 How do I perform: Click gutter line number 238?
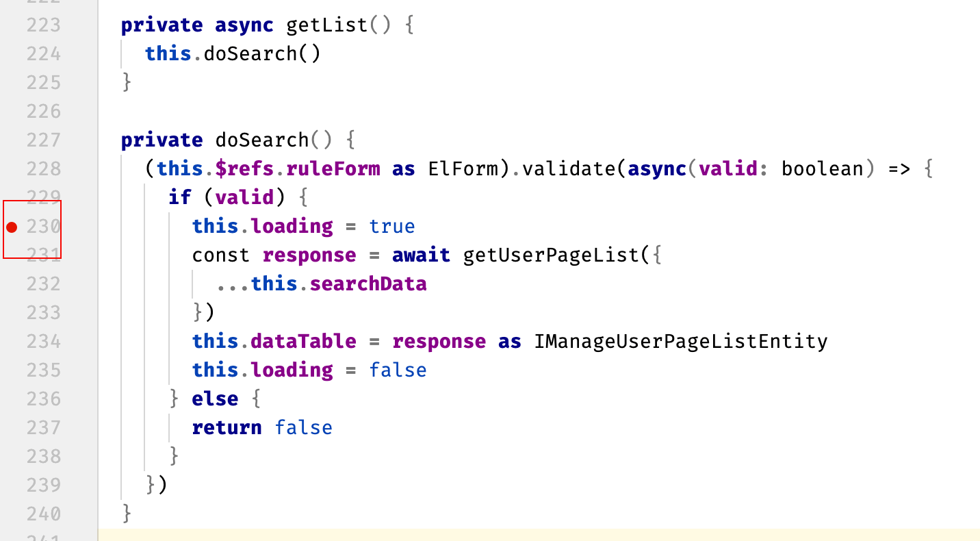[44, 457]
